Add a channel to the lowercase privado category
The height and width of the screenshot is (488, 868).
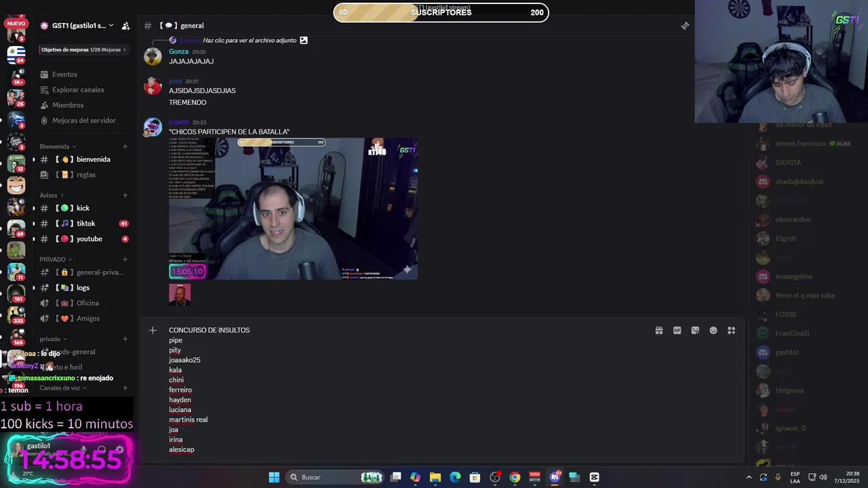(125, 339)
